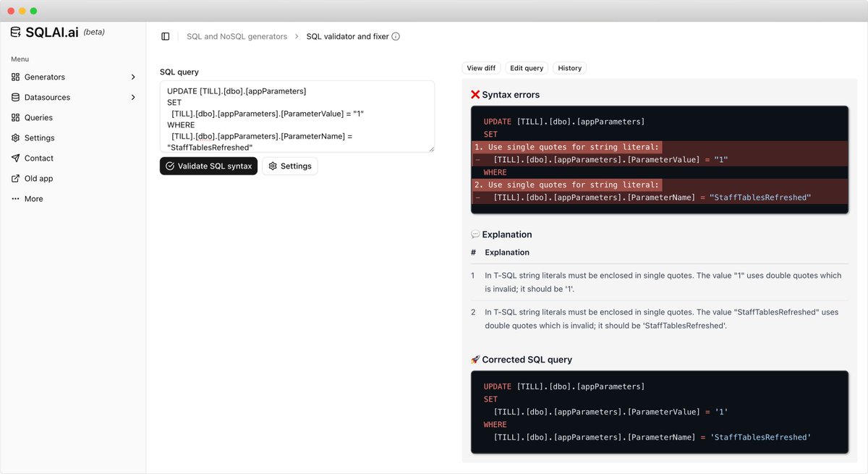Click the red X icon beside Syntax errors
The image size is (868, 474).
point(475,94)
